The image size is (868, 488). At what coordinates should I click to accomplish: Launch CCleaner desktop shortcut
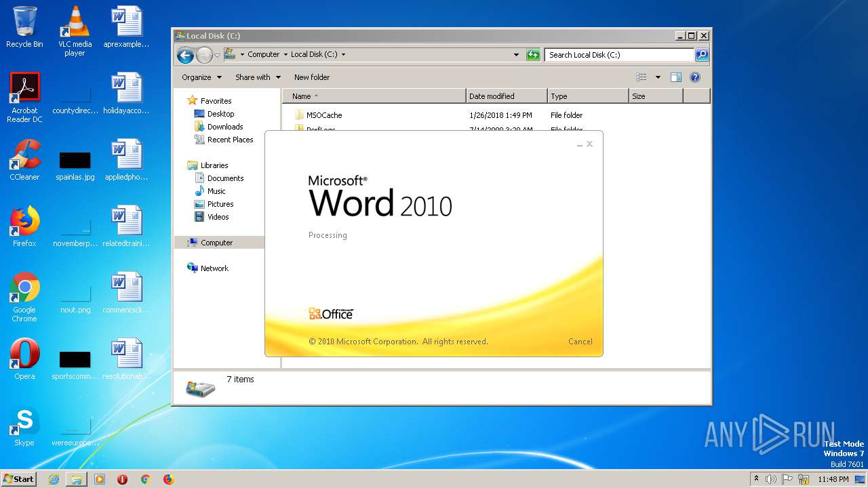coord(24,160)
